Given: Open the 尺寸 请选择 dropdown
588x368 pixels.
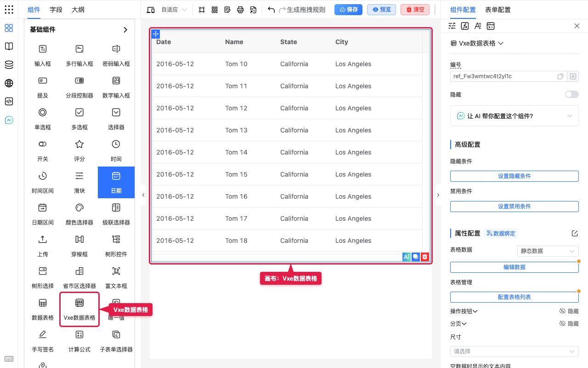Looking at the screenshot, I should coord(514,351).
